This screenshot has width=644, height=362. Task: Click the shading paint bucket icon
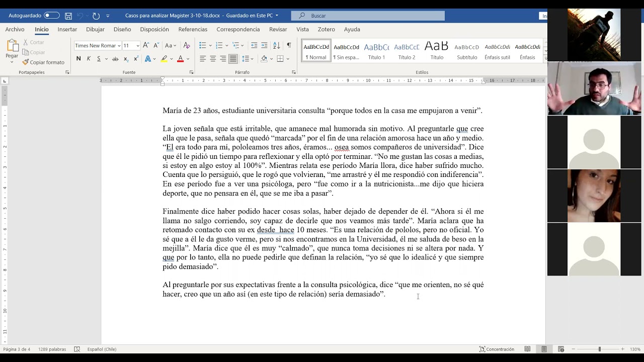[x=264, y=59]
